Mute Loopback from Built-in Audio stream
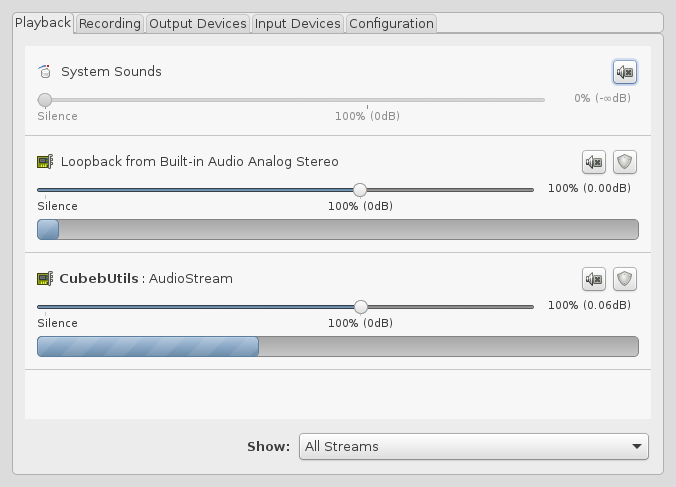The height and width of the screenshot is (487, 676). pyautogui.click(x=594, y=162)
